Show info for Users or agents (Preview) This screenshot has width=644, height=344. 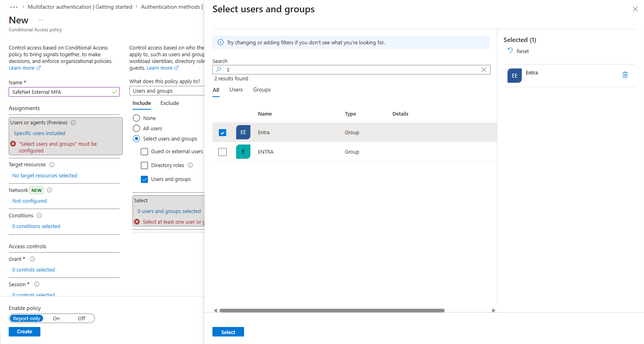point(73,123)
